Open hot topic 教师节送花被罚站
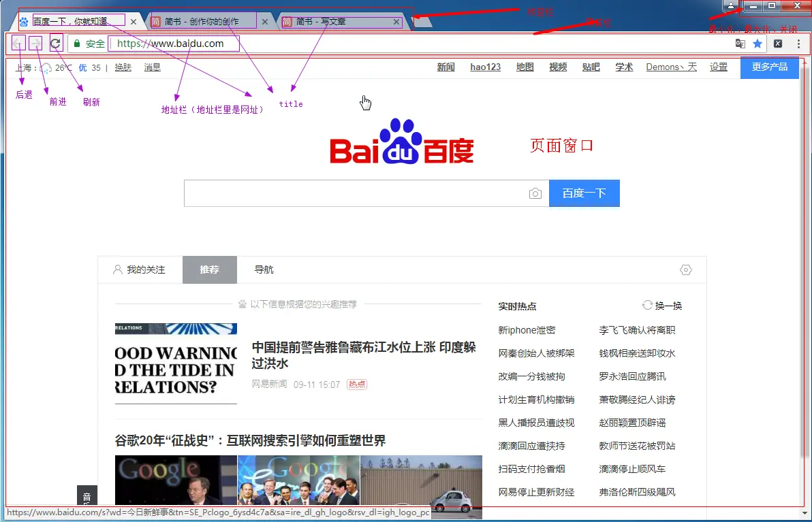Image resolution: width=812 pixels, height=522 pixels. [x=637, y=446]
